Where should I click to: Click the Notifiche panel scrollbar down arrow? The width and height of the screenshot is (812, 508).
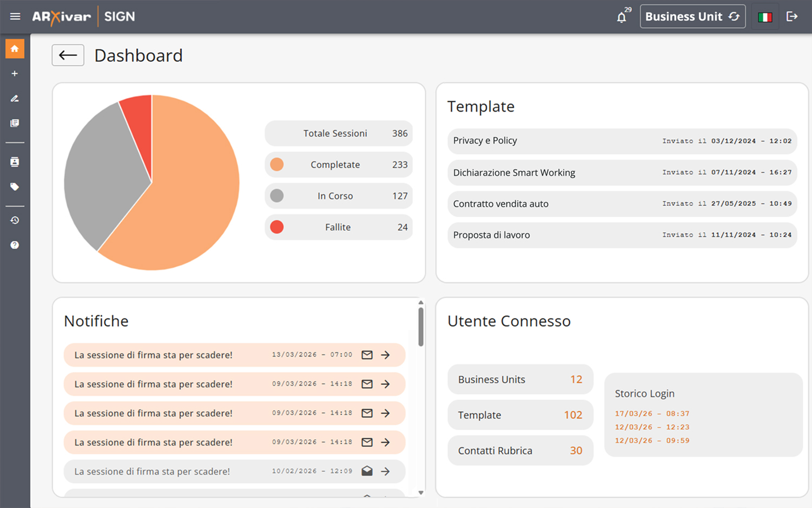[x=421, y=493]
